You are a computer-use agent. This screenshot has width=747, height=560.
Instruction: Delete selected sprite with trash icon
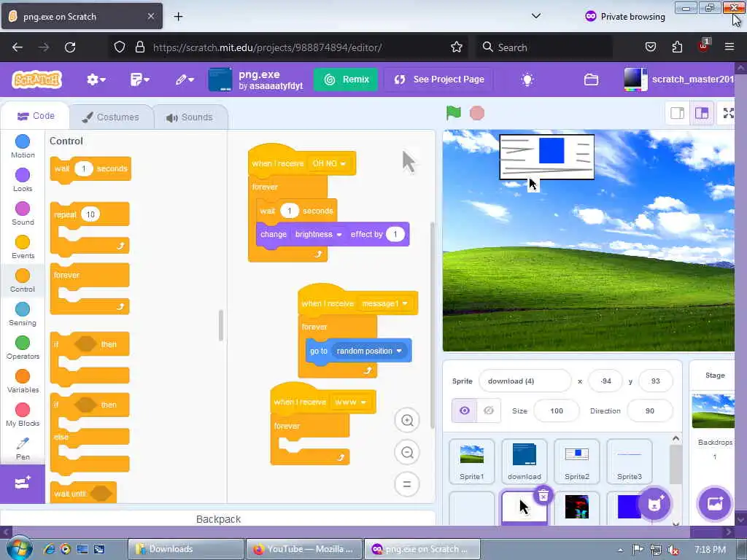543,496
